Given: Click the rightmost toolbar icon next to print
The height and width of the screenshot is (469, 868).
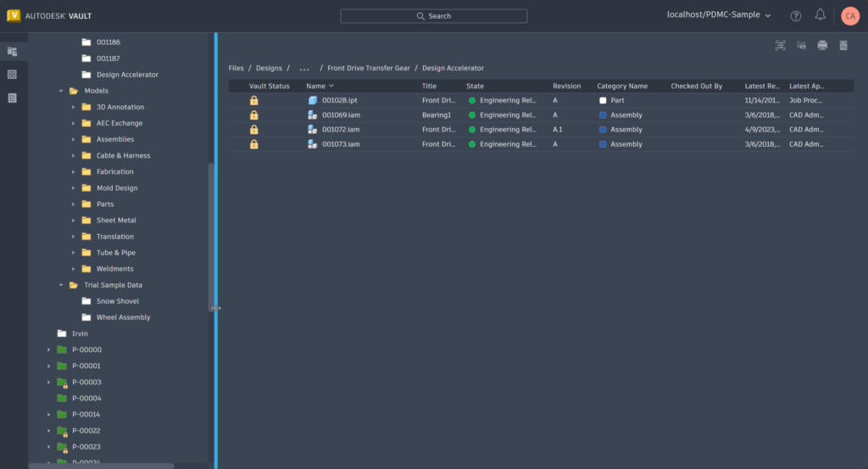Looking at the screenshot, I should click(843, 46).
